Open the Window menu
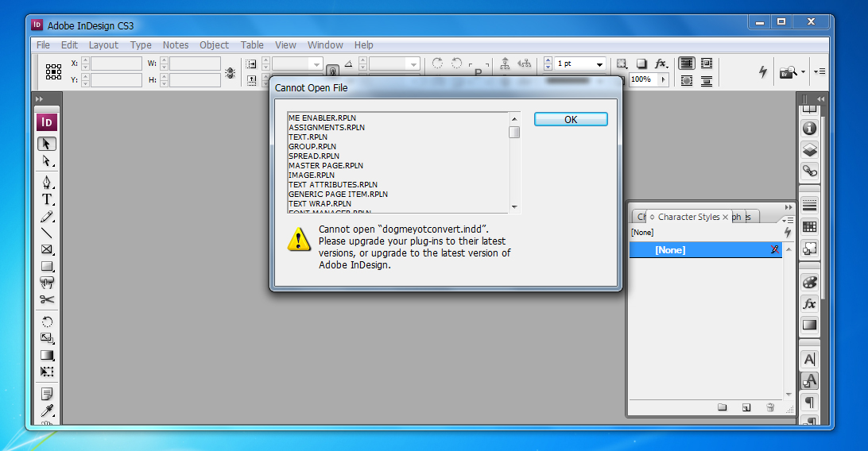 point(326,44)
